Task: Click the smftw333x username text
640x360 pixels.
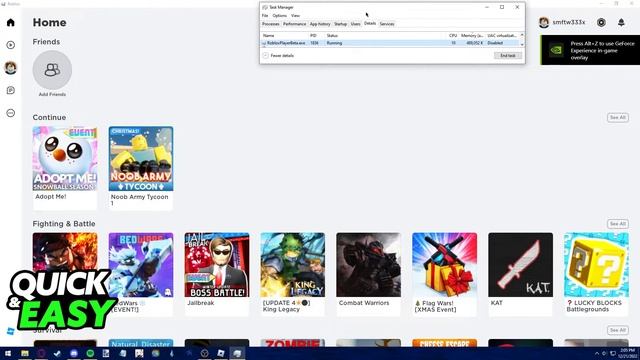Action: (x=569, y=22)
